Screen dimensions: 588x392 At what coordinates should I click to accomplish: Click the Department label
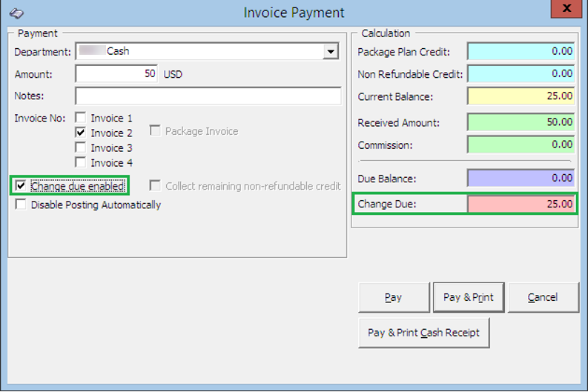[x=42, y=52]
